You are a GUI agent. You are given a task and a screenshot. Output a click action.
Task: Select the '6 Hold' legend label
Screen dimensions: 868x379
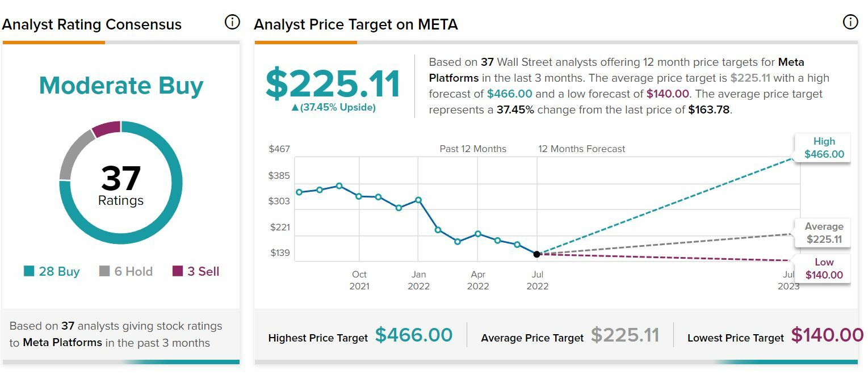(133, 271)
